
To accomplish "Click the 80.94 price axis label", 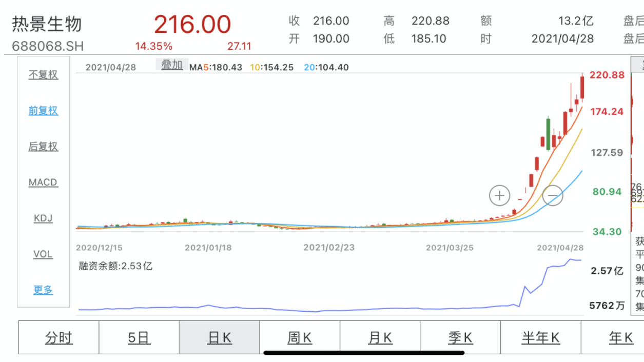I will (608, 192).
